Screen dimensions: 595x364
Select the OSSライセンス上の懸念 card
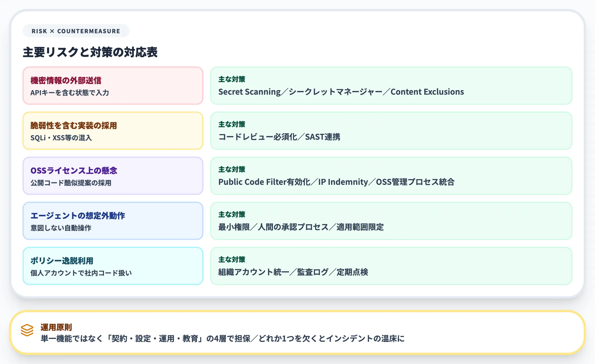[x=113, y=176]
